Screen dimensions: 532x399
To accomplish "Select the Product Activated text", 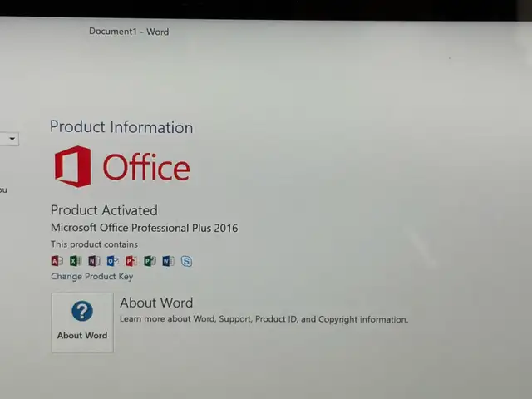I will (x=104, y=210).
